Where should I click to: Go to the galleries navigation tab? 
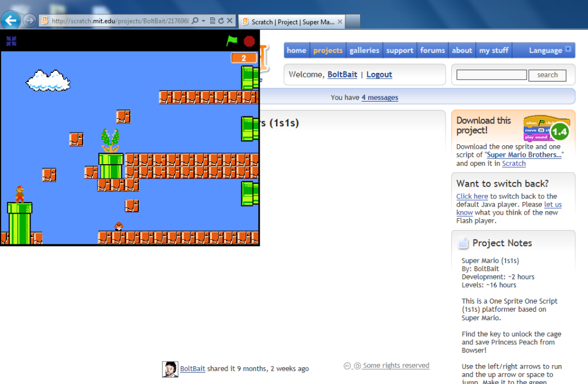coord(364,51)
